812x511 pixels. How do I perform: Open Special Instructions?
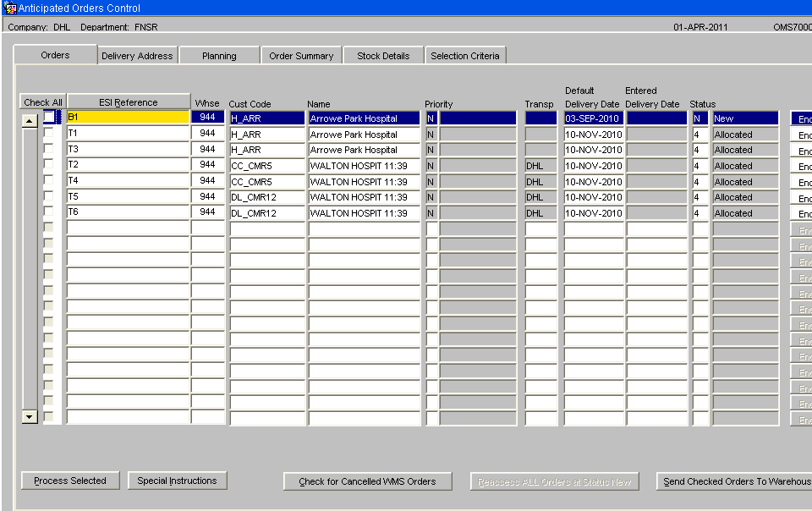(x=177, y=481)
